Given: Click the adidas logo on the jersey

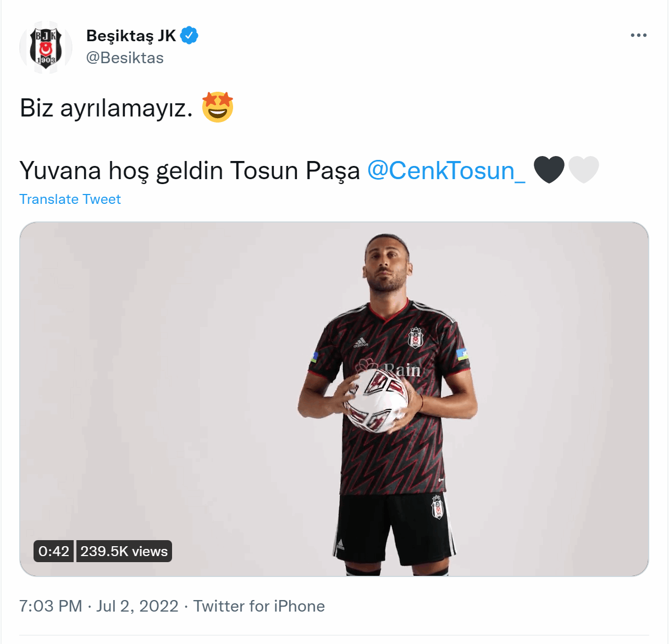Looking at the screenshot, I should pyautogui.click(x=361, y=342).
